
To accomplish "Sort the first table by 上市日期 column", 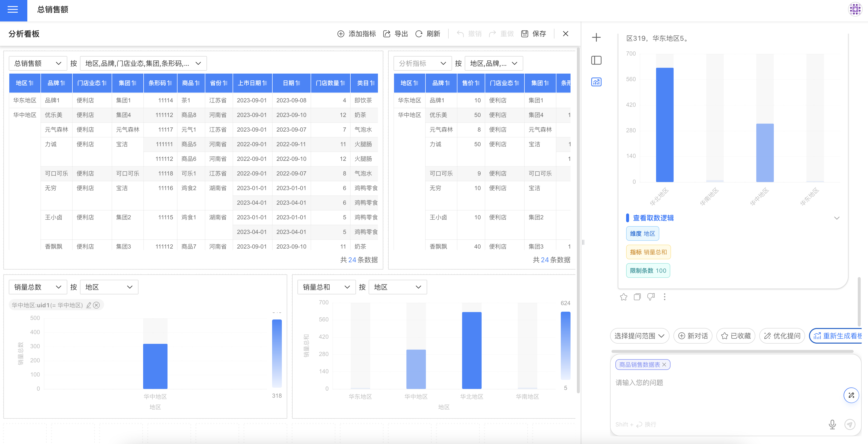I will click(265, 83).
